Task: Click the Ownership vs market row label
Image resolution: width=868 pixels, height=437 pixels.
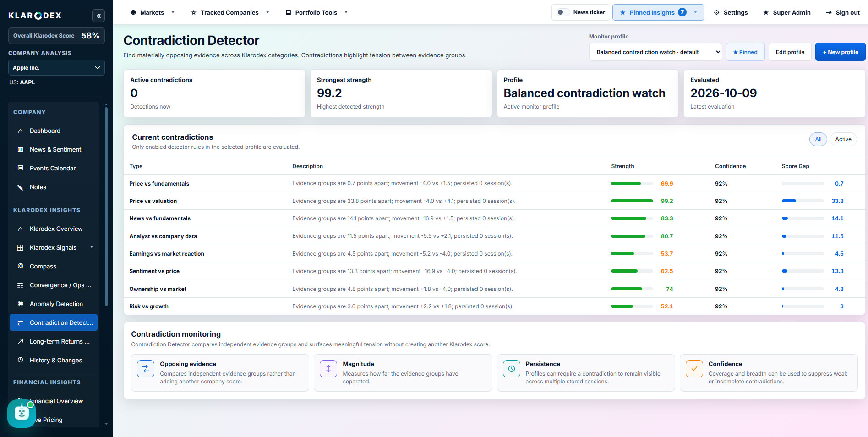Action: [158, 289]
